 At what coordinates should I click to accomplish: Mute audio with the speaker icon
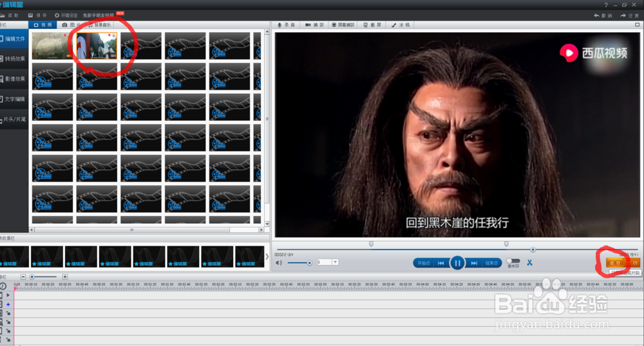(x=279, y=262)
